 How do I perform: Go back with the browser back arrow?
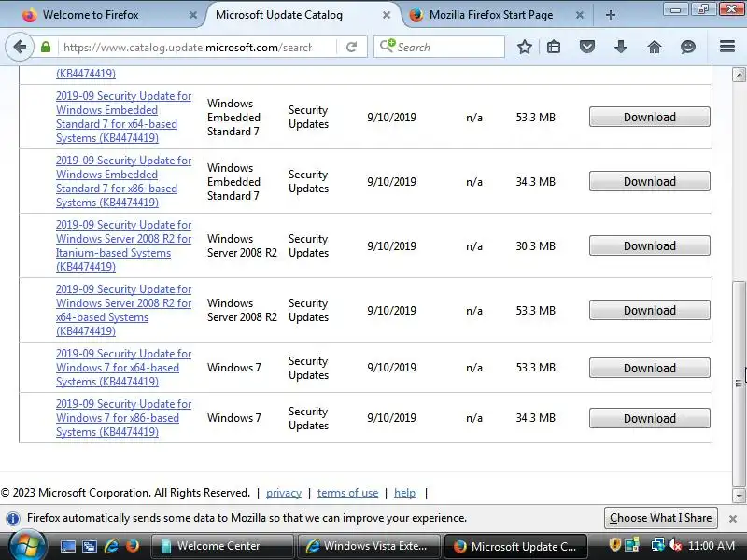point(20,48)
